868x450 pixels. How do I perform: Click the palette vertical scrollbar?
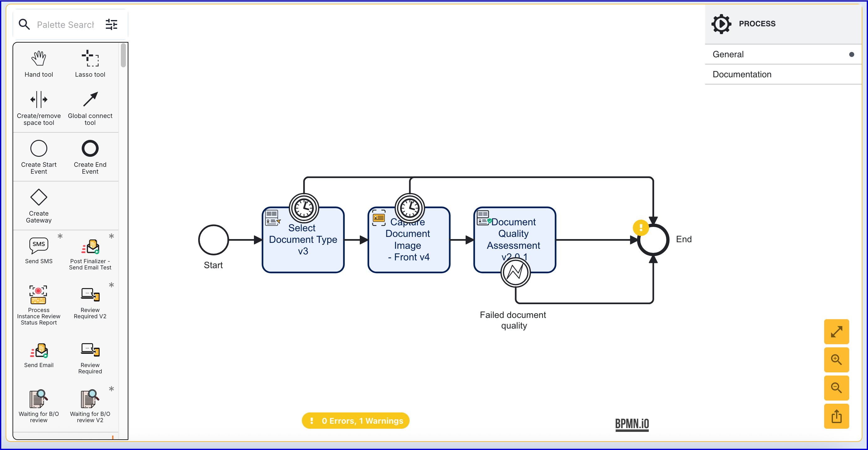coord(123,55)
